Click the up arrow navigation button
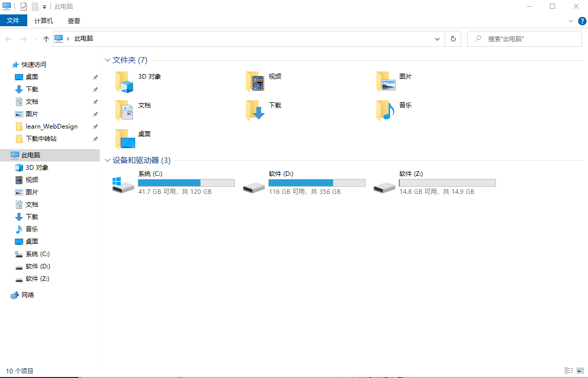 point(46,39)
